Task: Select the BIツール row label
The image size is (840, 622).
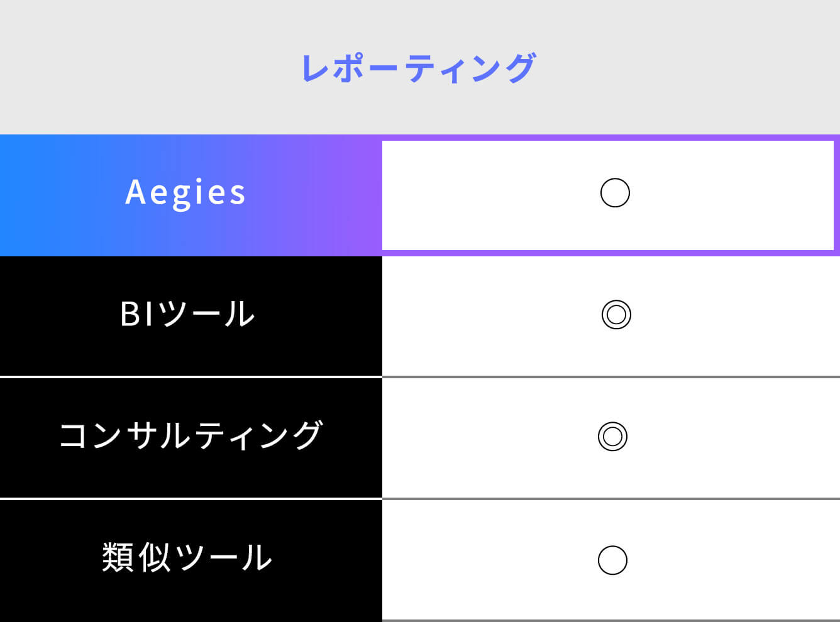Action: (x=187, y=314)
